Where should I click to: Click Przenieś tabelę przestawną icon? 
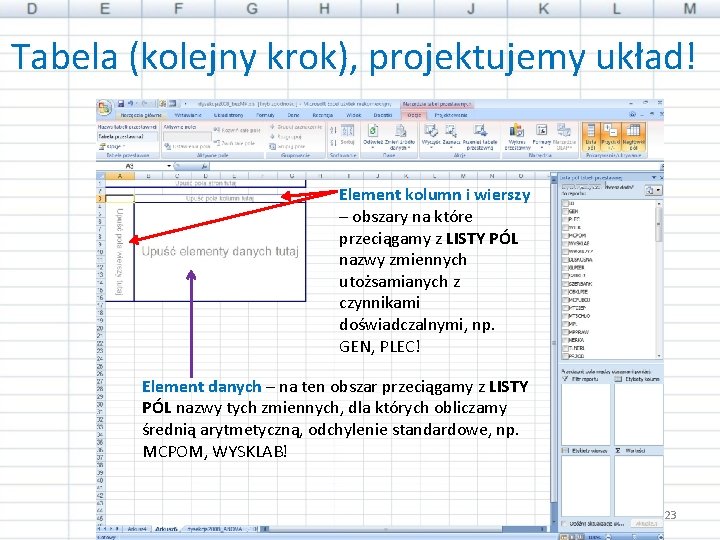pos(481,131)
